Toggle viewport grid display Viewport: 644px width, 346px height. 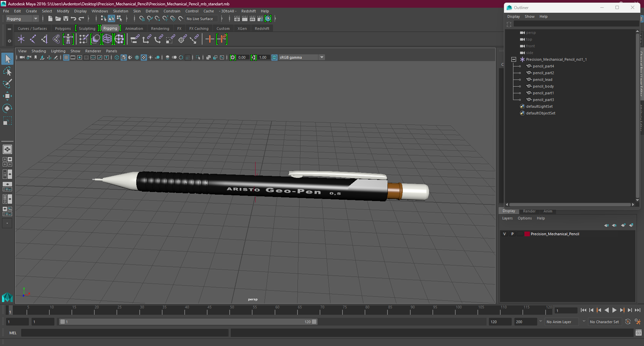pos(66,58)
